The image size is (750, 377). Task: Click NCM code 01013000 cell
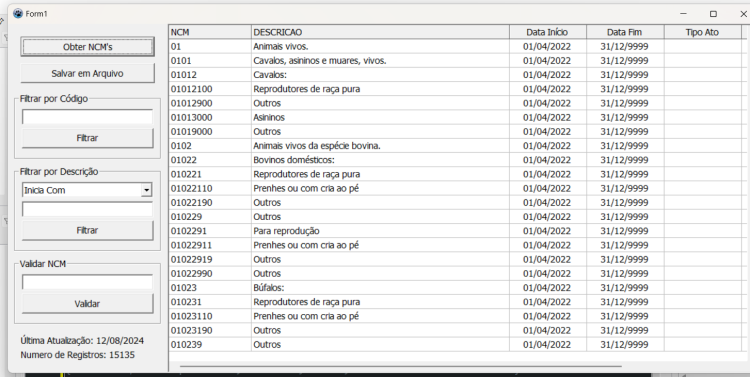click(x=210, y=118)
